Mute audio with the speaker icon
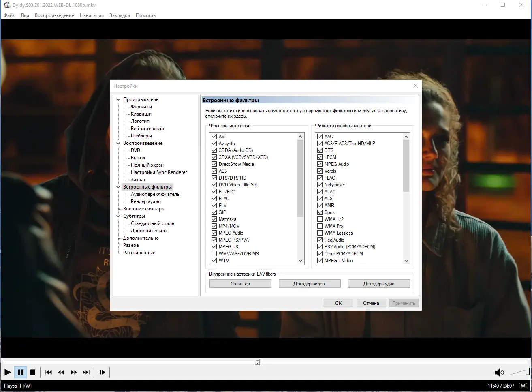Viewport: 532px width, 392px height. [499, 373]
